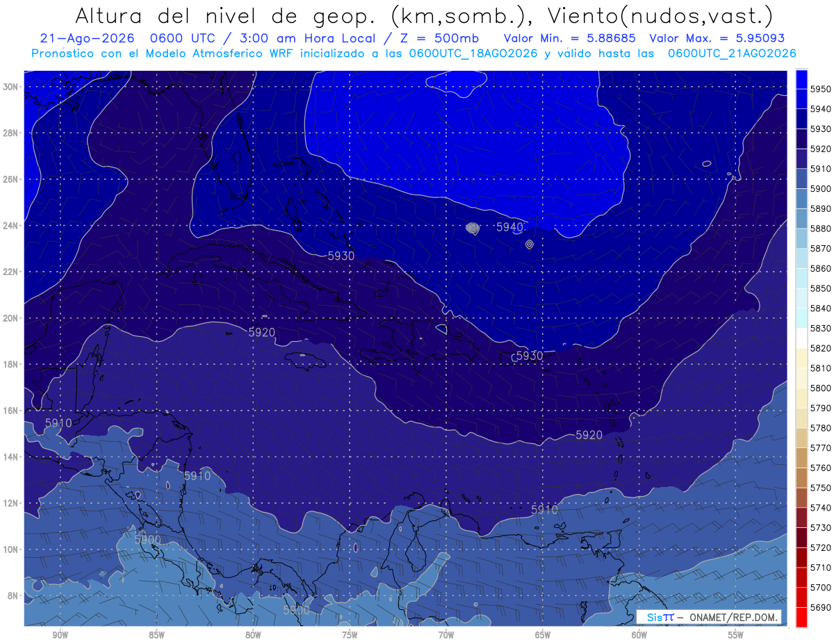Click the 5920 contour label in the eastern Caribbean
This screenshot has width=834, height=644.
pos(589,435)
